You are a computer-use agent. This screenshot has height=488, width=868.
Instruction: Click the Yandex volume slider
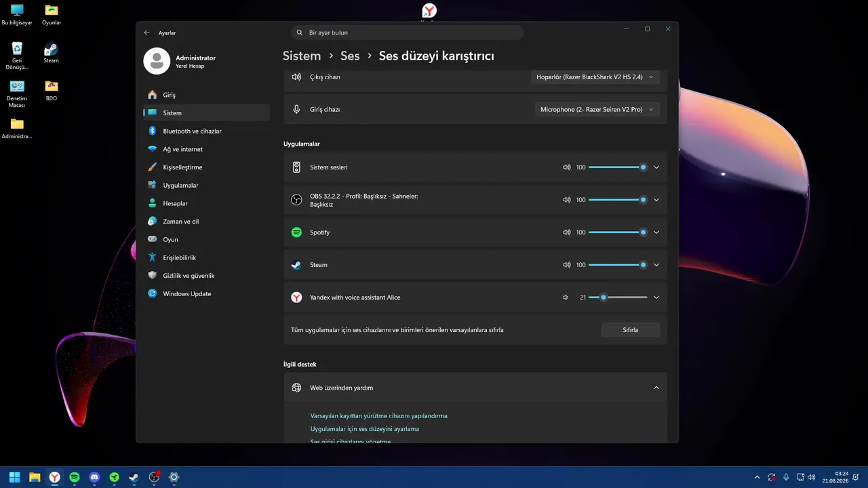tap(618, 298)
